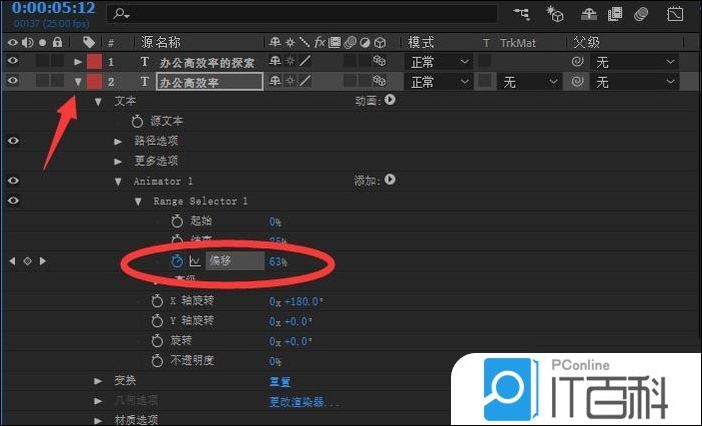Toggle shy switch on layer 2
Screen dimensions: 702x426
click(x=275, y=81)
